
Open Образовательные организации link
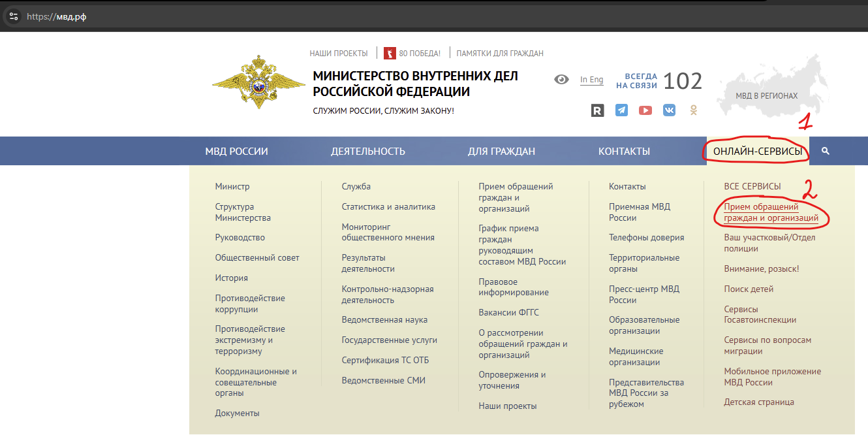point(644,325)
